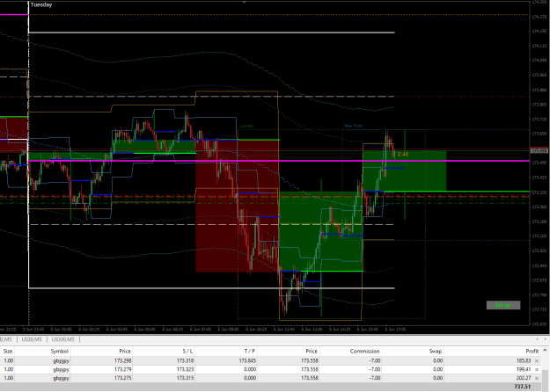Viewport: 550px width, 392px height.
Task: Sort trades by the S / L column header
Action: (x=187, y=352)
